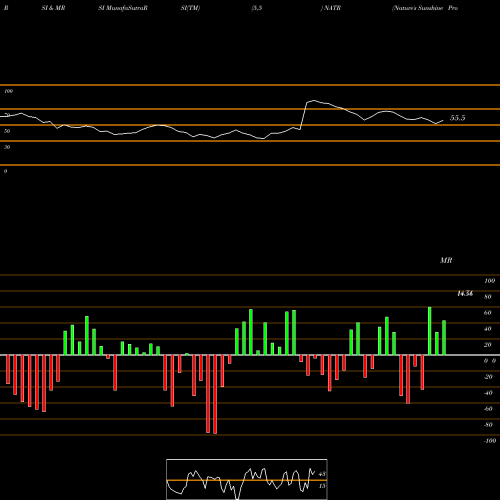
Task: Click the RSI axis label 0 on left
Action: (x=5, y=171)
